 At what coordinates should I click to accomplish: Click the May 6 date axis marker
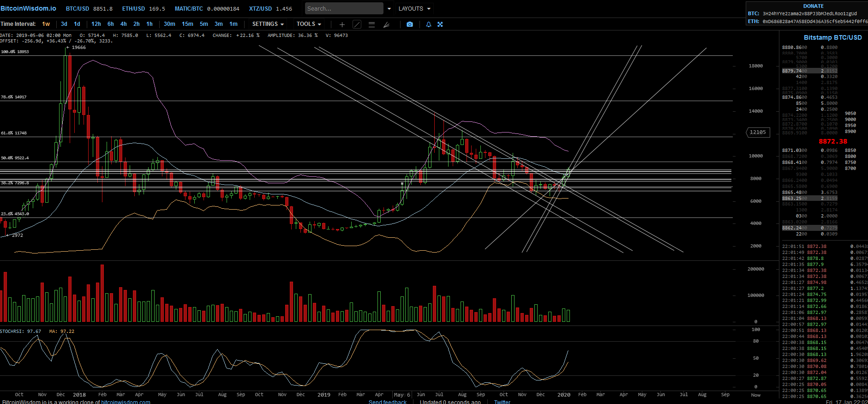402,395
